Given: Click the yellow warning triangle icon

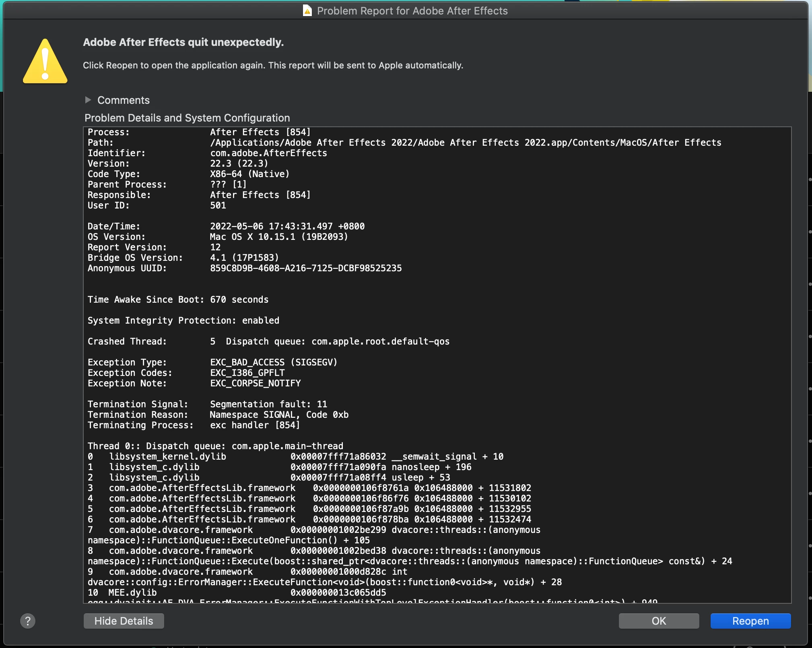Looking at the screenshot, I should pos(45,62).
